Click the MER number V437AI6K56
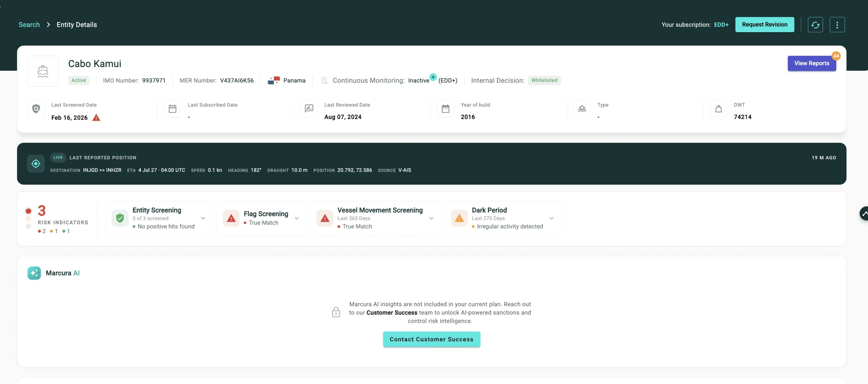Screen dimensions: 868x384 [237, 80]
